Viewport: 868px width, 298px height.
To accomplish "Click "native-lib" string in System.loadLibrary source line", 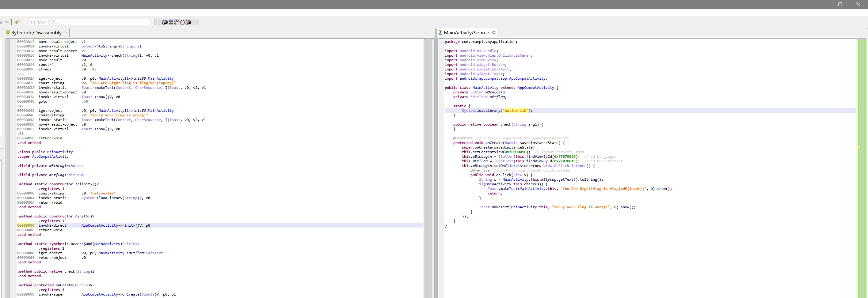I will [515, 111].
